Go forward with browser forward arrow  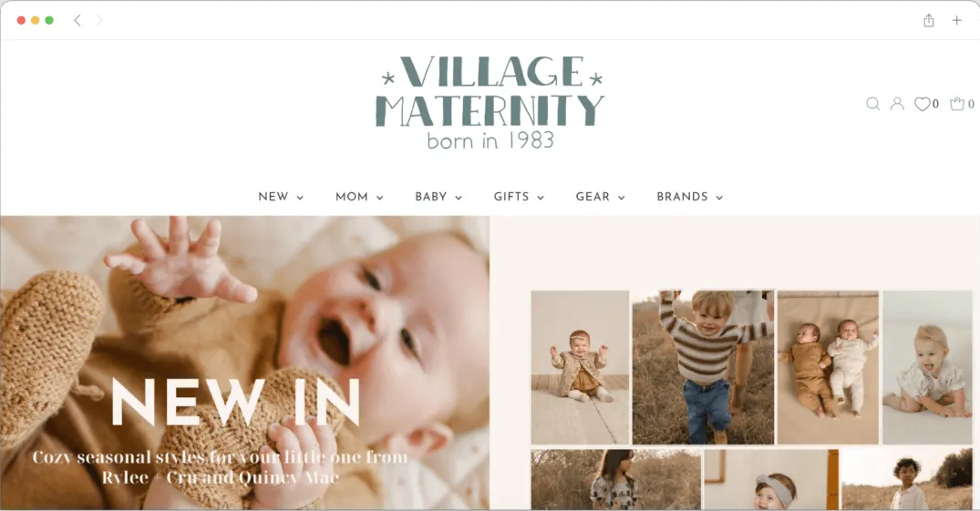click(99, 21)
